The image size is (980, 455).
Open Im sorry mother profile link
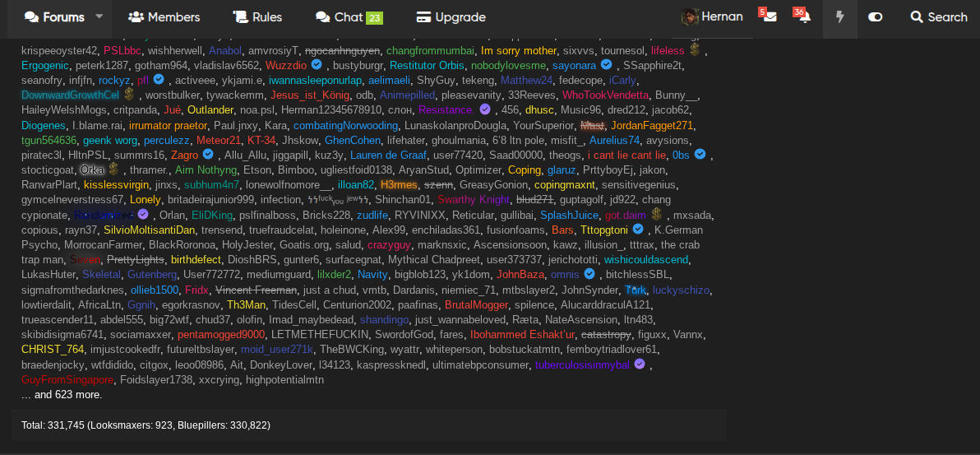coord(519,50)
